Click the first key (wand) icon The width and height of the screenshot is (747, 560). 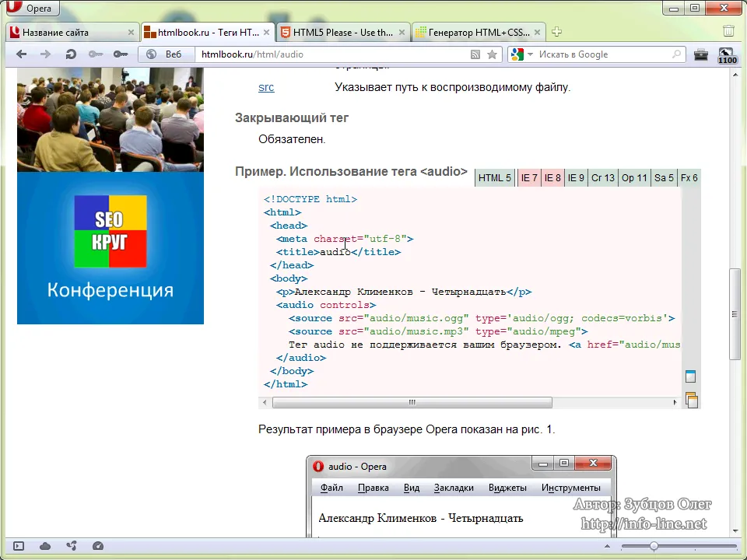click(95, 54)
